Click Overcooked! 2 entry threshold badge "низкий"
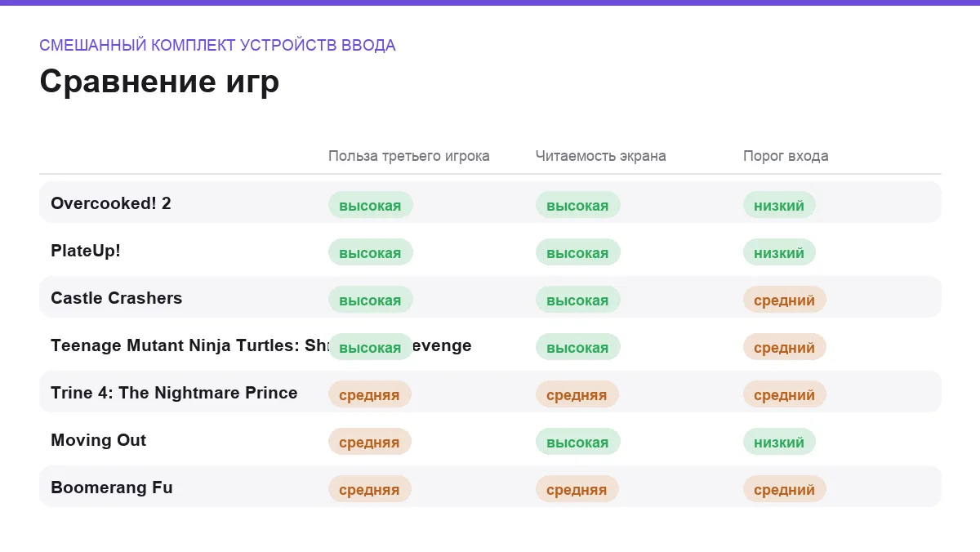Viewport: 980px width, 552px height. 779,205
